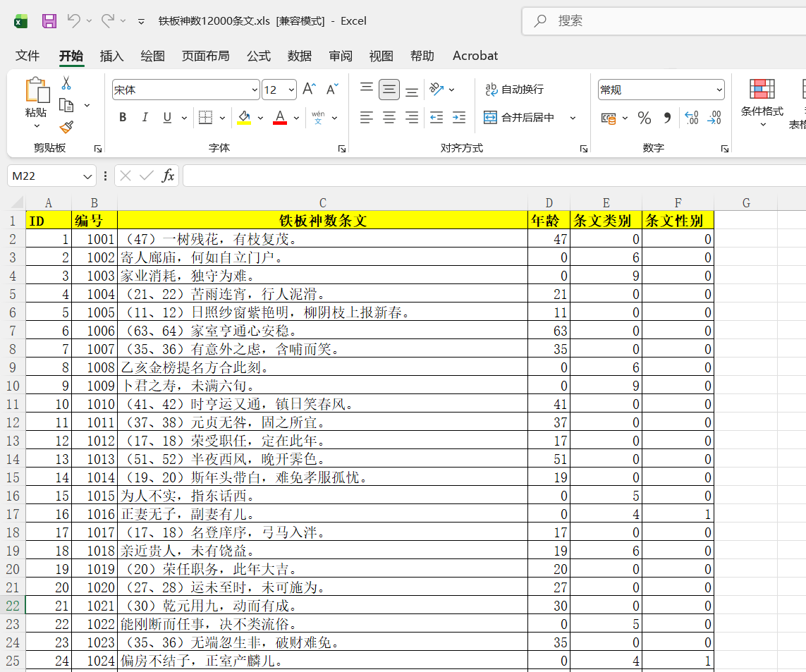Toggle center horizontal alignment
The image size is (806, 672).
click(x=389, y=118)
